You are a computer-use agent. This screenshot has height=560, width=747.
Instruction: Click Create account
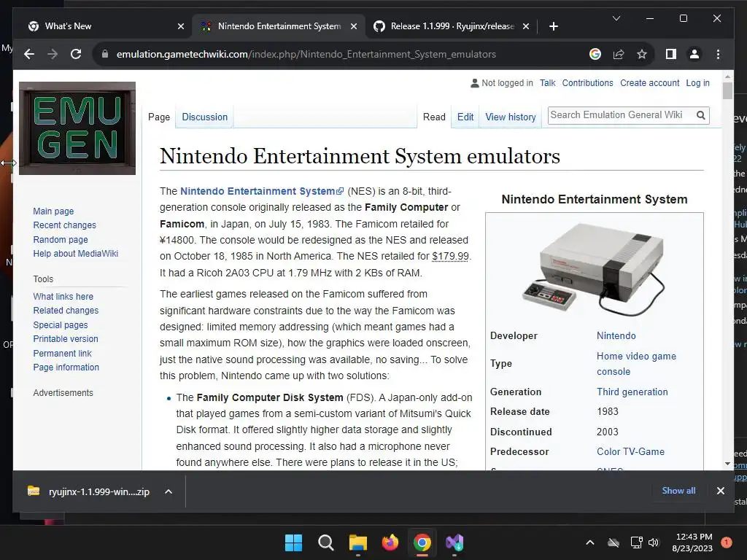click(x=649, y=83)
